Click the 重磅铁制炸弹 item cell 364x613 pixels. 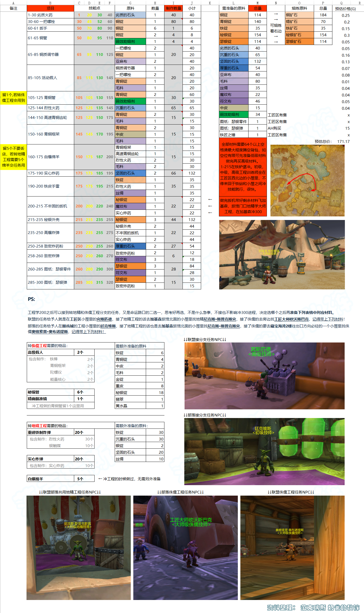coord(50,432)
